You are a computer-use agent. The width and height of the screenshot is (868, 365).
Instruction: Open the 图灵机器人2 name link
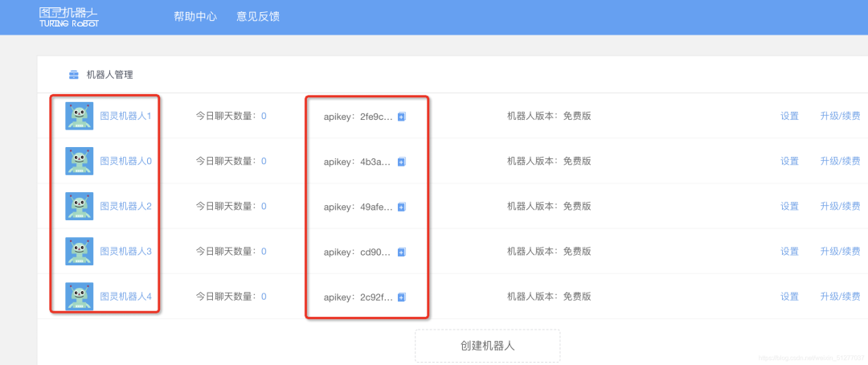coord(125,206)
